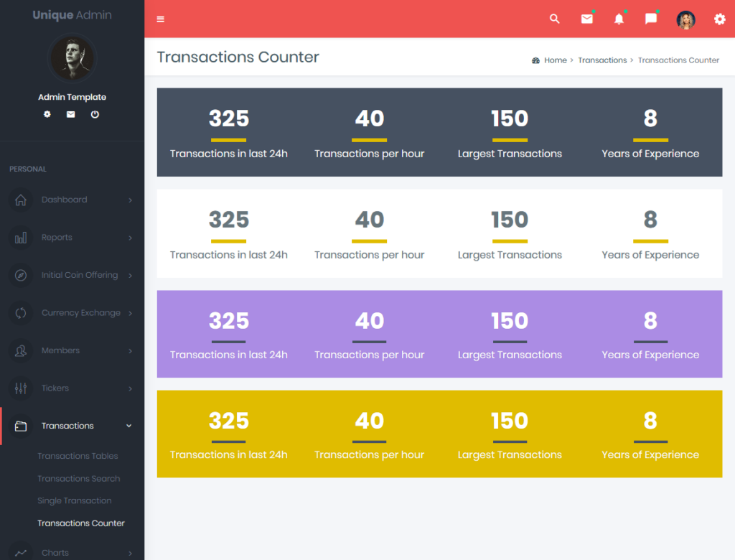
Task: Expand the Reports sidebar section
Action: [x=57, y=238]
